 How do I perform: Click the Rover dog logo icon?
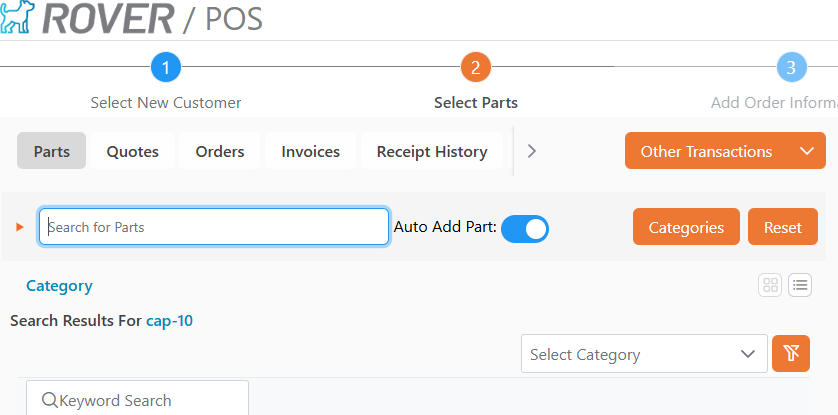click(x=17, y=17)
